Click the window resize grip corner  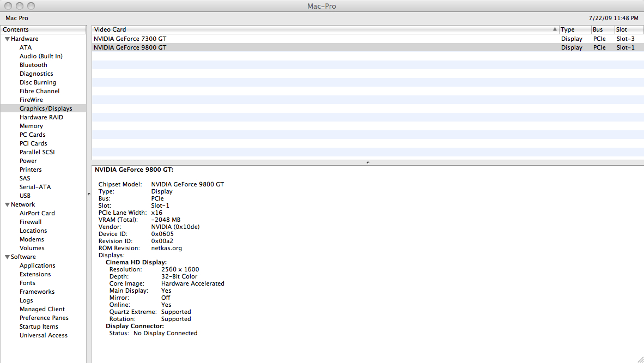pyautogui.click(x=640, y=359)
